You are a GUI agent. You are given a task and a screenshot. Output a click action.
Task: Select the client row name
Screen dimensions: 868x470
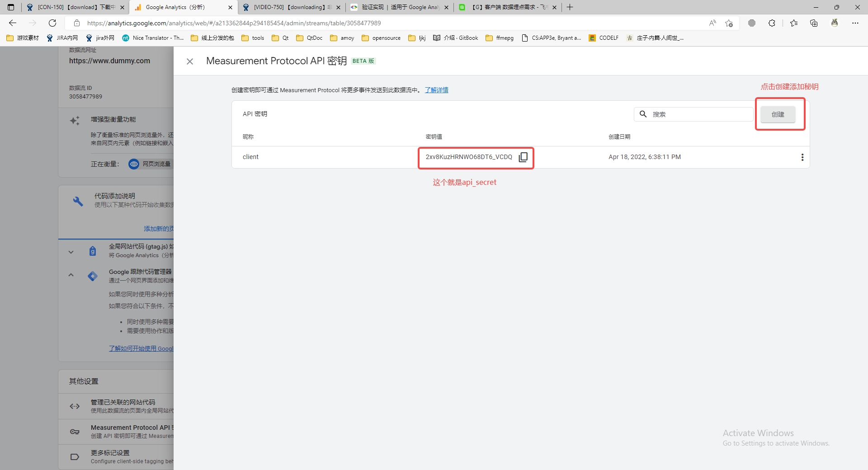pos(250,157)
